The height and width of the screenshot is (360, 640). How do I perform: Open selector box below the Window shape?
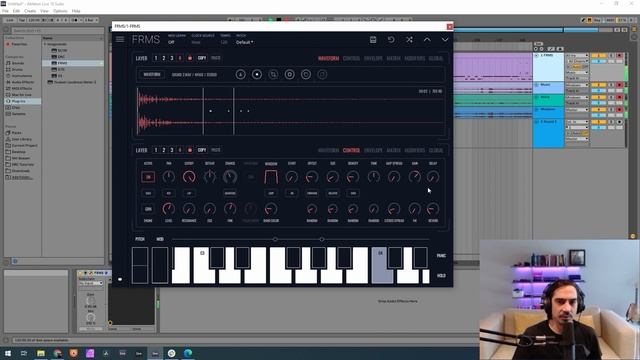pyautogui.click(x=271, y=193)
